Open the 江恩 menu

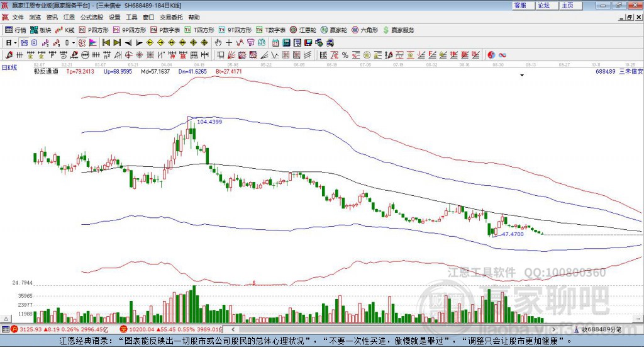tap(69, 17)
